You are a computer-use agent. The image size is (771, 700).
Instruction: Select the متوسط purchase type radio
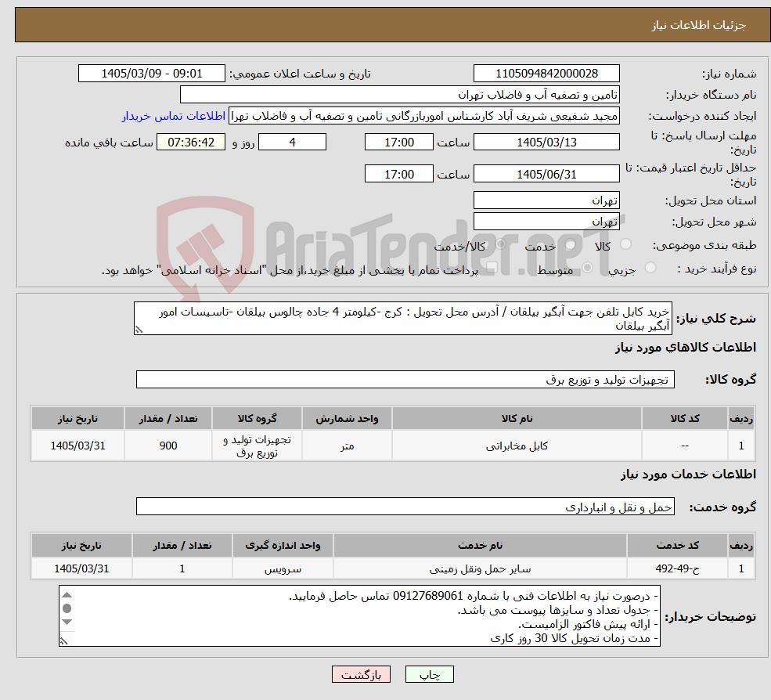[587, 268]
